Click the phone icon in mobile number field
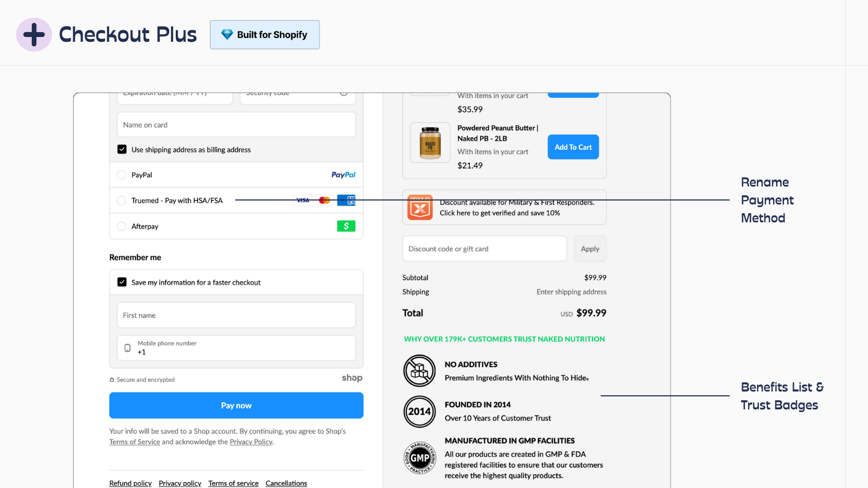Viewport: 868px width, 488px height. tap(127, 348)
